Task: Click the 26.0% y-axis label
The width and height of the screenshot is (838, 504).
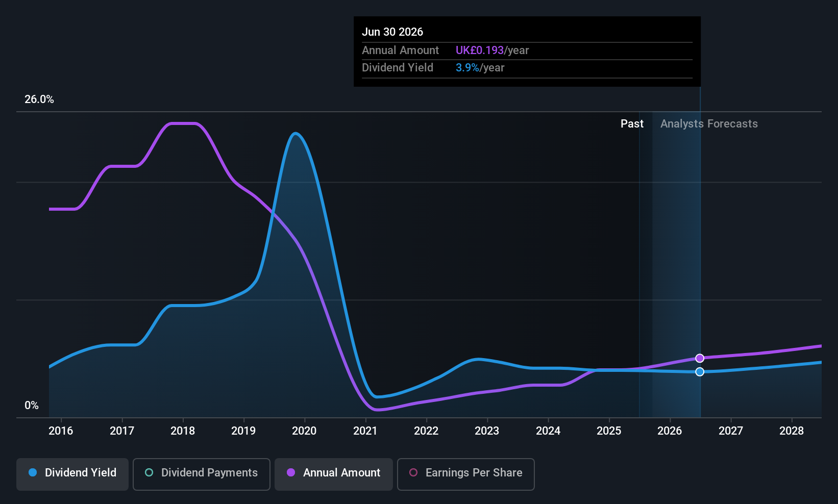Action: 39,99
